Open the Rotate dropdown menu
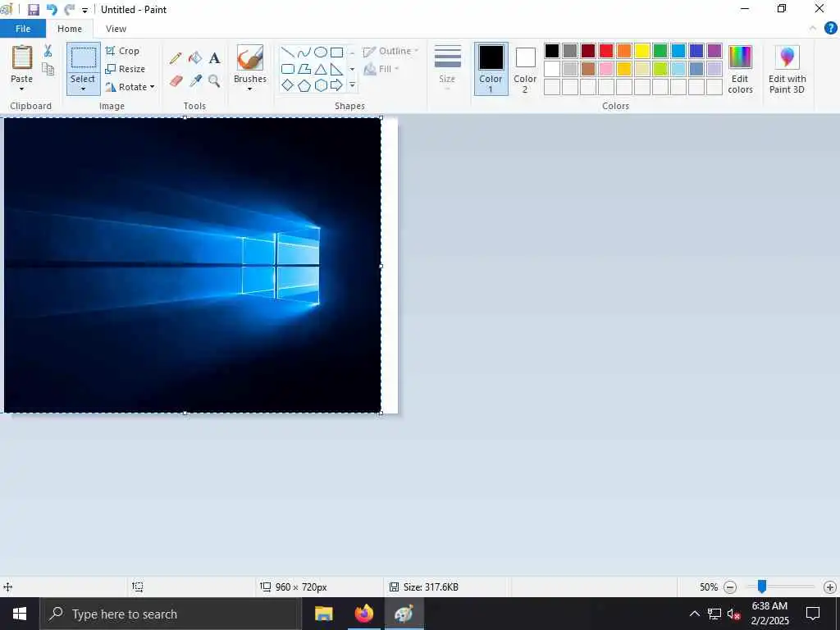840x630 pixels. [130, 87]
